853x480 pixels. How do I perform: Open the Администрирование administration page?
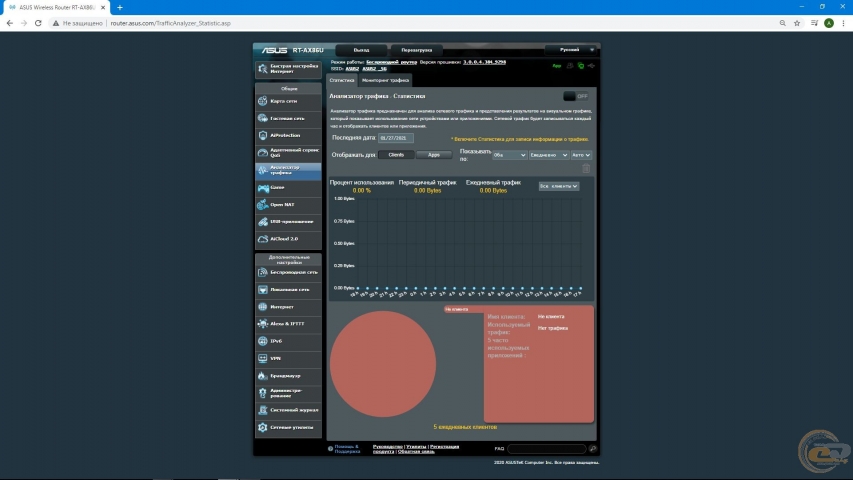pyautogui.click(x=288, y=393)
